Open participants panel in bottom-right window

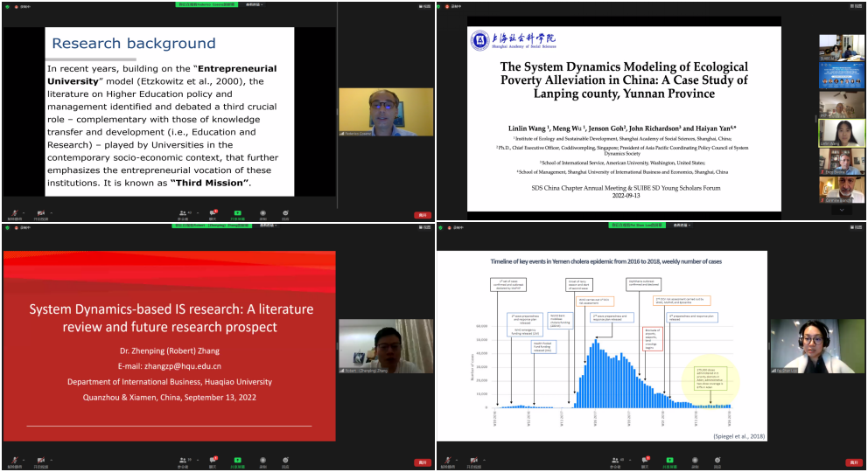point(620,459)
